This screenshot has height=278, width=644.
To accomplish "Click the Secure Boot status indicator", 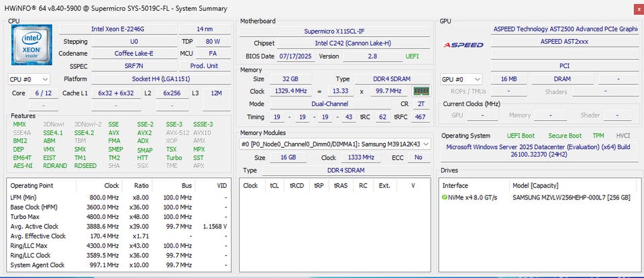I will click(x=565, y=136).
